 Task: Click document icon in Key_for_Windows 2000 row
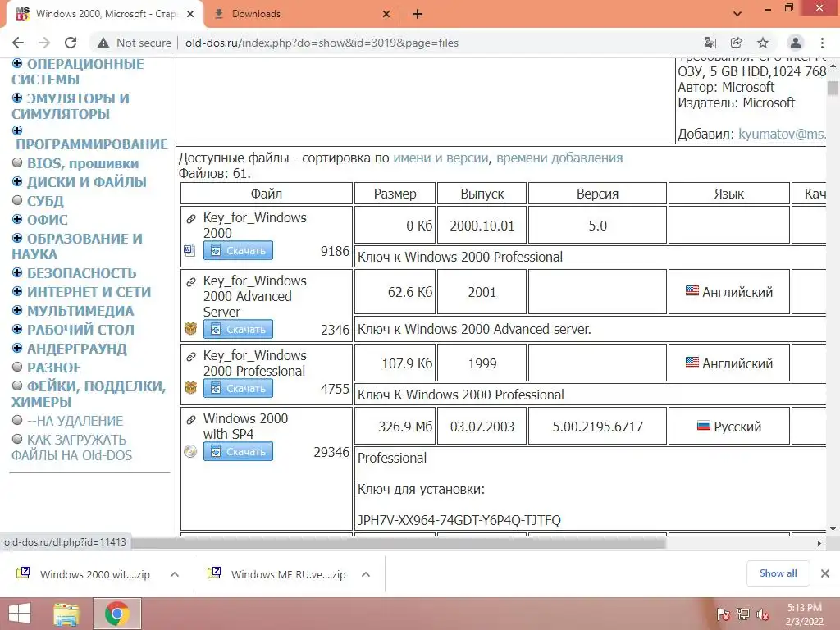(x=189, y=249)
